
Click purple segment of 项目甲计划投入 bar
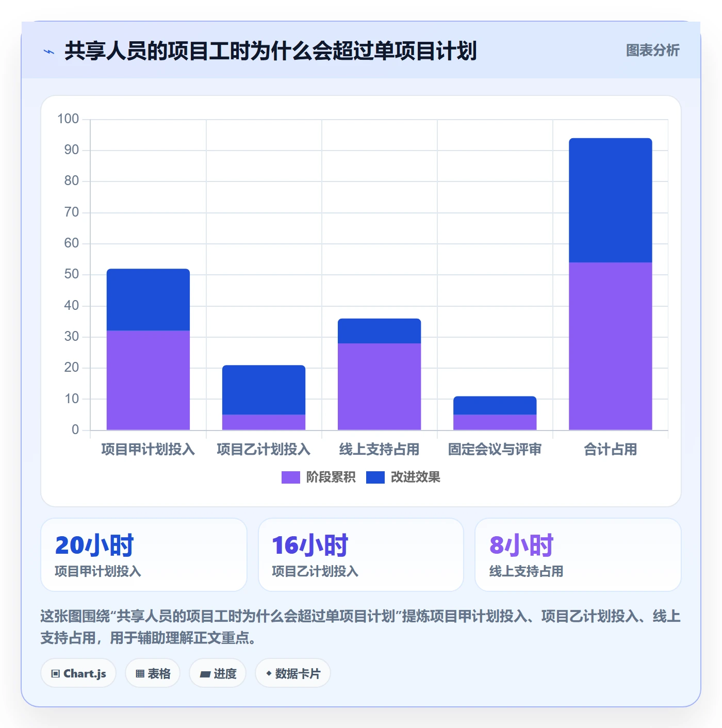[148, 380]
